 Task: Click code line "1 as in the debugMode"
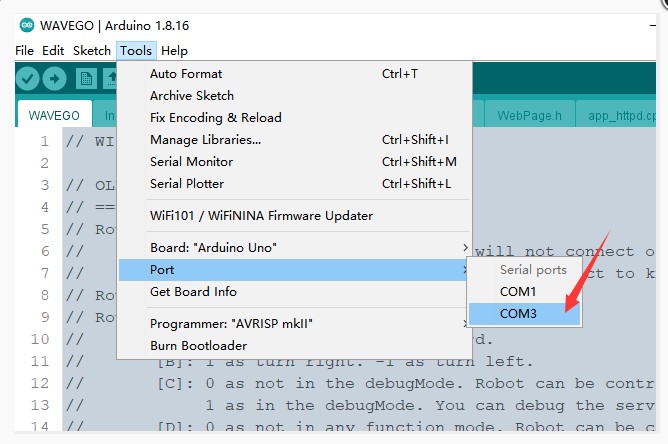pos(430,405)
